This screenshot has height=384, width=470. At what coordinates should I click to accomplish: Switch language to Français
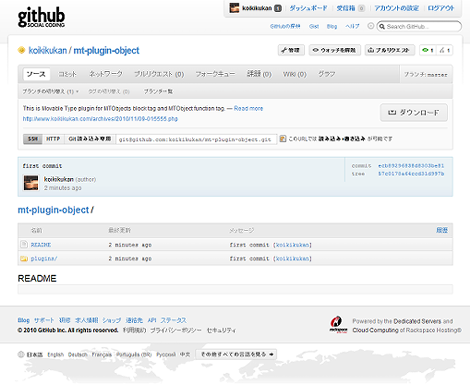pyautogui.click(x=102, y=354)
